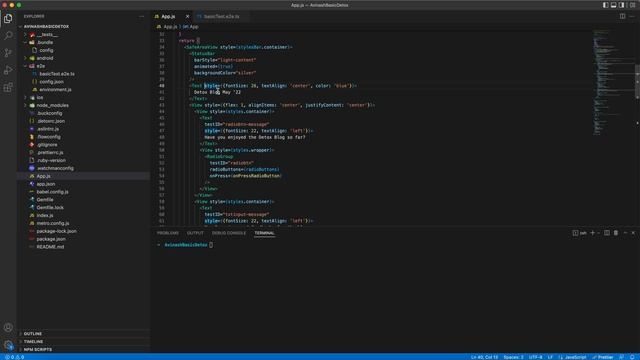Click the Prettier status bar item
The width and height of the screenshot is (640, 360).
603,357
